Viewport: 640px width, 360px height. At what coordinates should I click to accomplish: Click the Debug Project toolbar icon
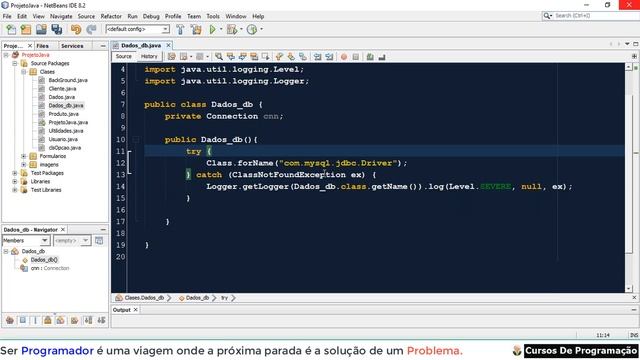(231, 29)
